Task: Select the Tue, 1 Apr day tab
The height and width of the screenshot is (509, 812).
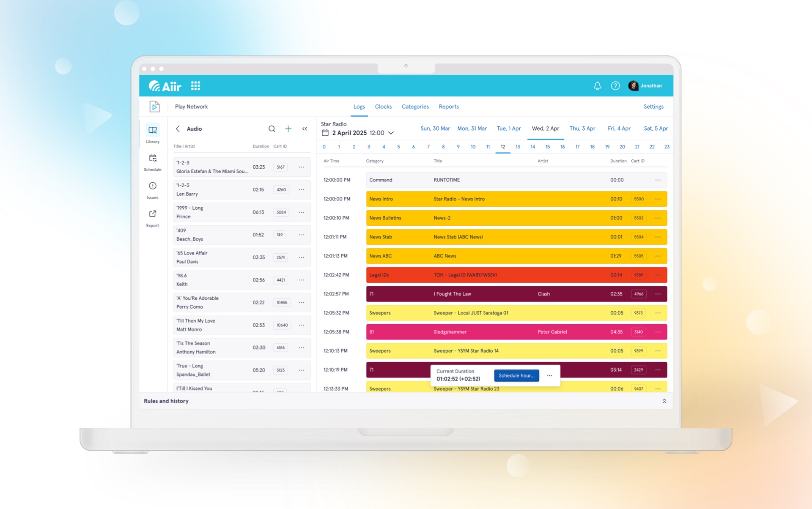Action: click(x=509, y=129)
